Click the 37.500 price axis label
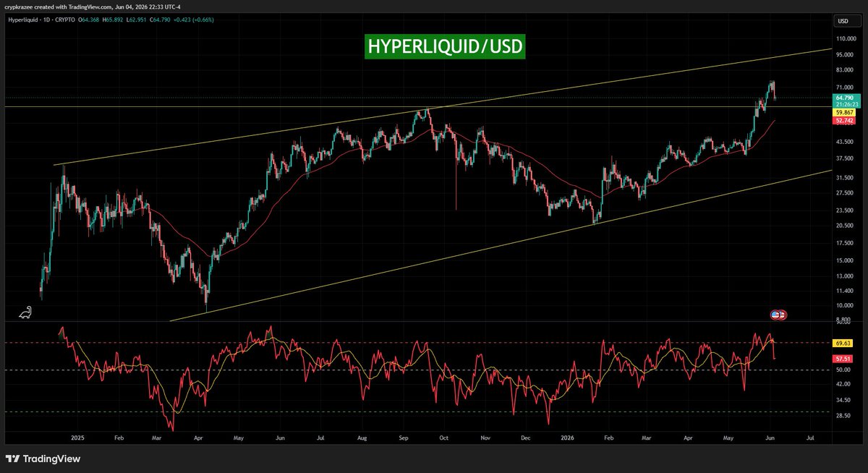The image size is (868, 473). 845,158
